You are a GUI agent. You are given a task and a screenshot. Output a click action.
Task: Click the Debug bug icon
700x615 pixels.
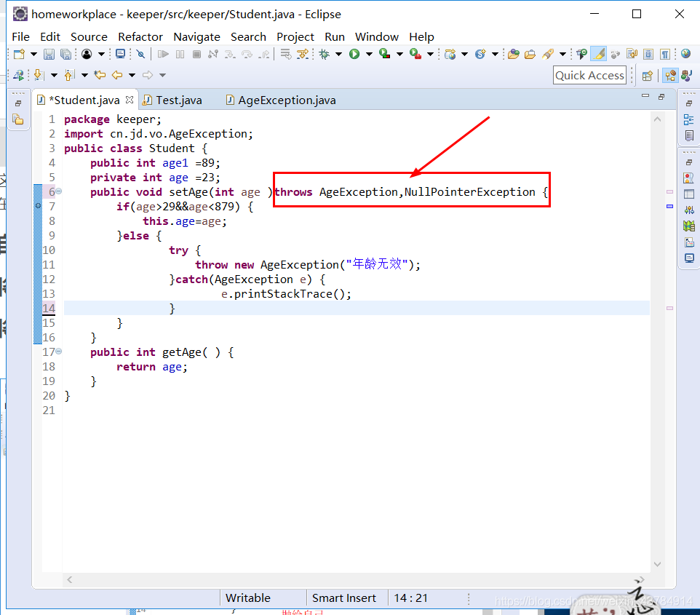tap(324, 54)
